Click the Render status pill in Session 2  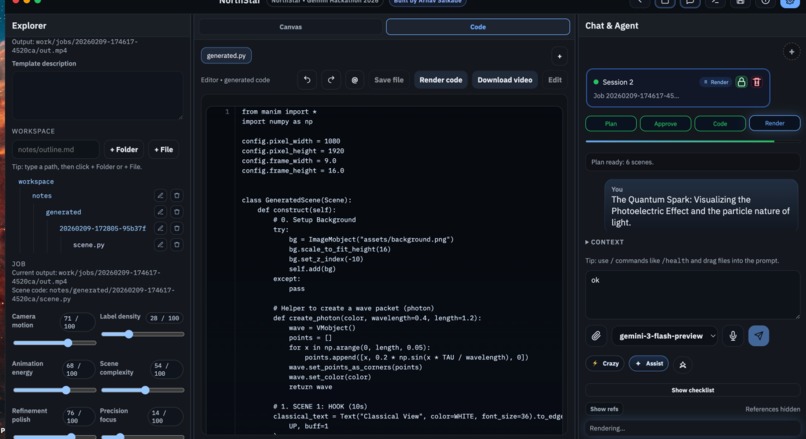716,82
